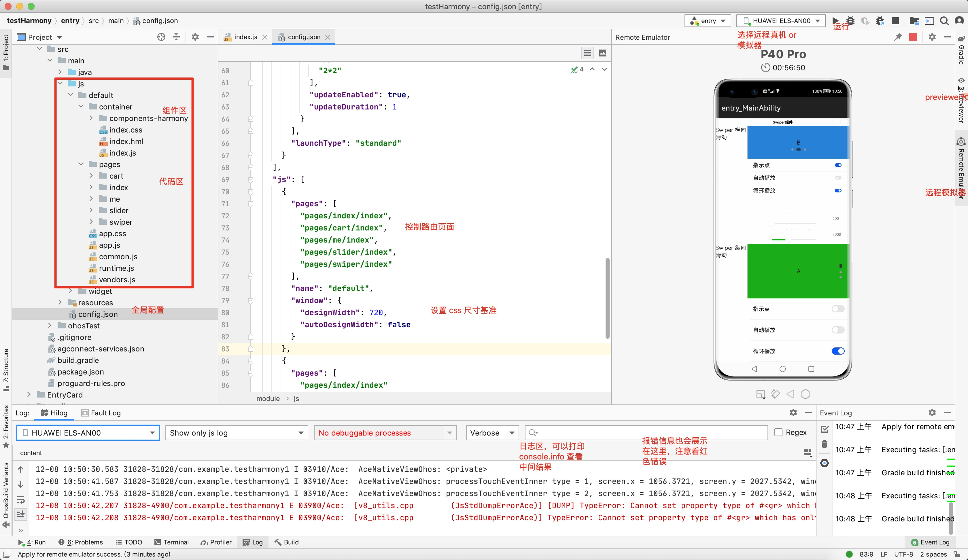Click the emulator back triangle below device
968x560 pixels.
(790, 394)
